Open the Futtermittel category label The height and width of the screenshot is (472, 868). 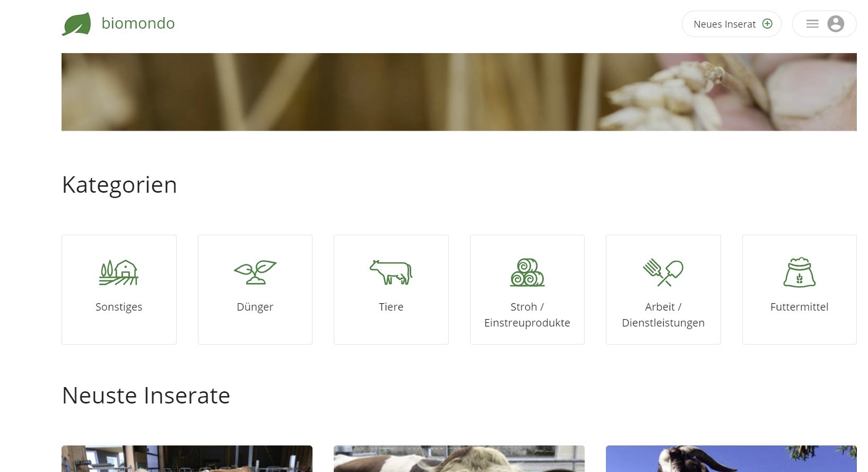800,307
